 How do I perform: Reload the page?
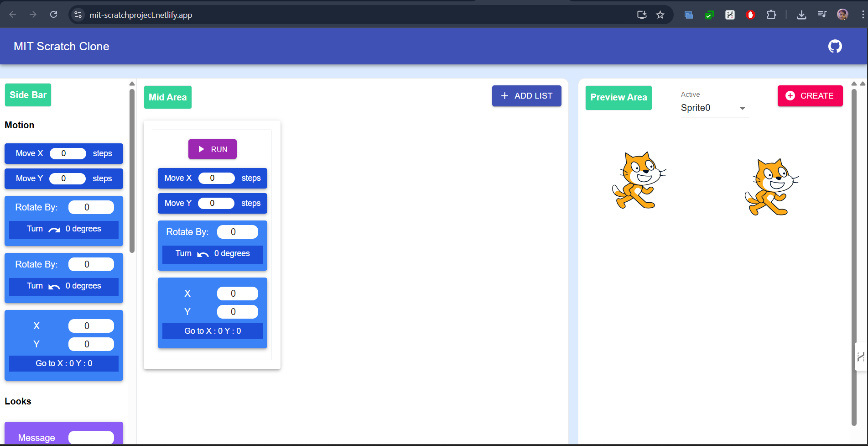click(53, 15)
